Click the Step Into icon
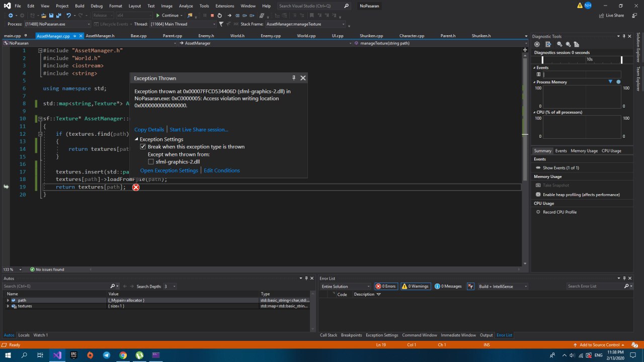 [237, 15]
